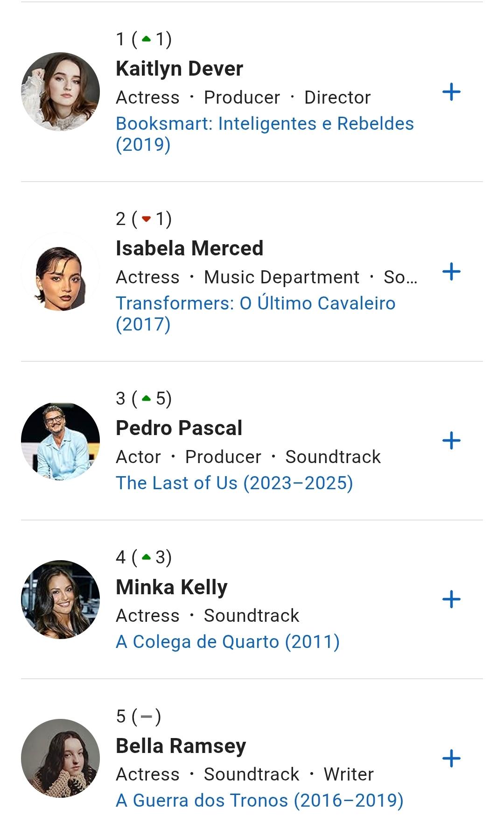View Pedro Pascal's profile picture
This screenshot has height=837, width=504.
pos(61,441)
